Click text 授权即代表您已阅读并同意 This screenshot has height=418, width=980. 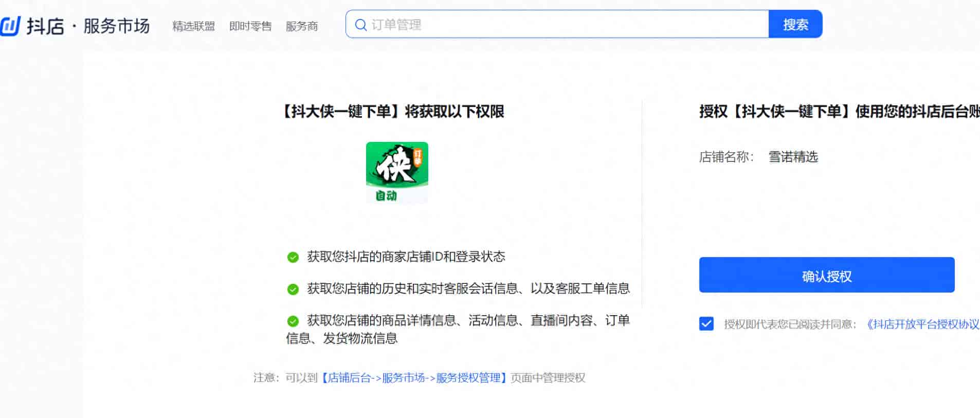790,324
